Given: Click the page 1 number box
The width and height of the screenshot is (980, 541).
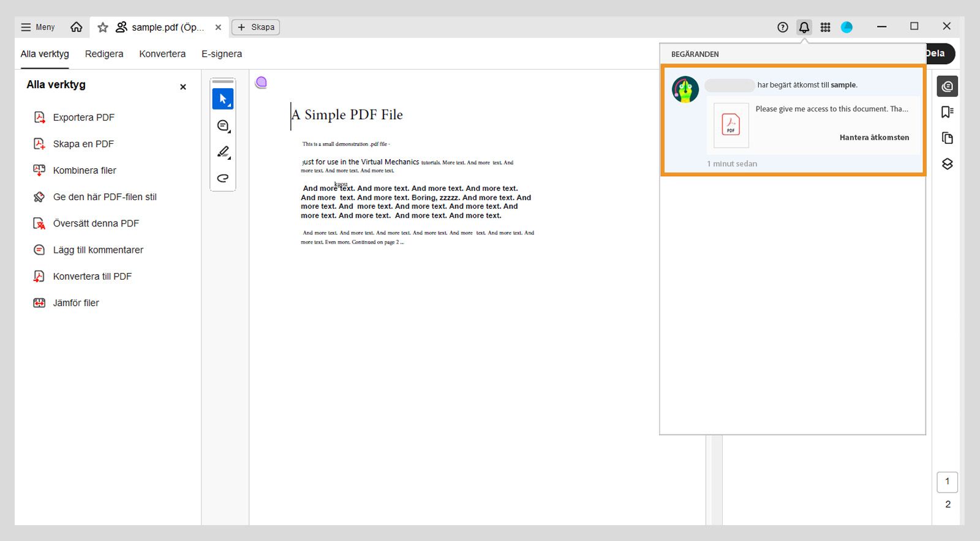Looking at the screenshot, I should 948,482.
